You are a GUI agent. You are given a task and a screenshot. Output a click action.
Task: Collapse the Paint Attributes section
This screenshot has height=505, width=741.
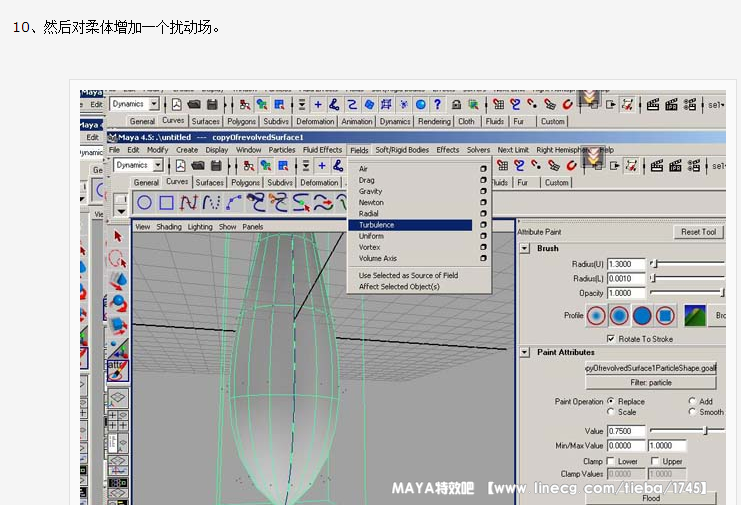[x=525, y=352]
